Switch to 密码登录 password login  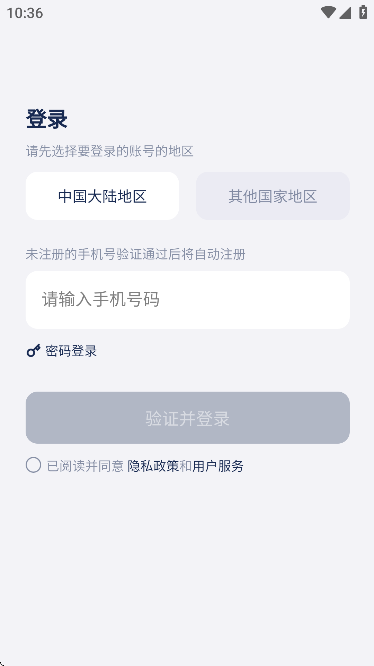pos(71,351)
